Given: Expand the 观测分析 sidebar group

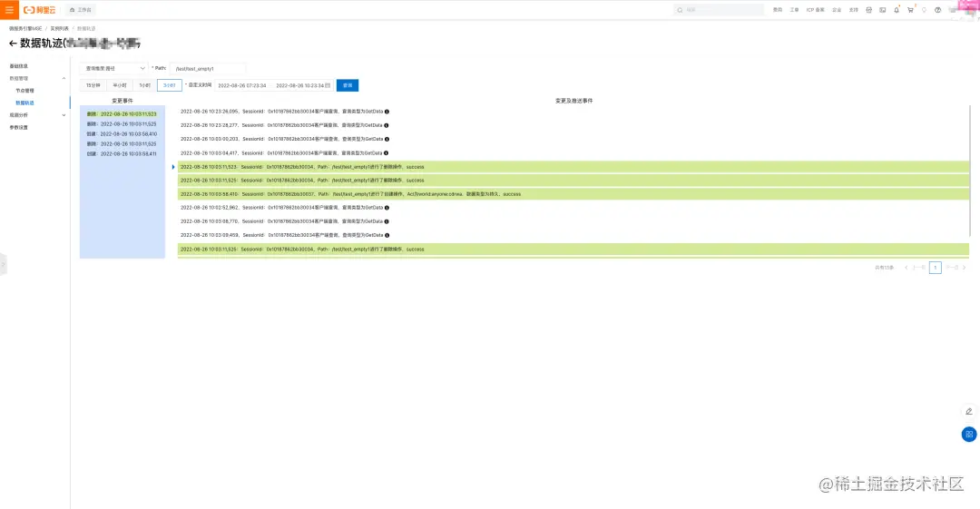Looking at the screenshot, I should (64, 115).
